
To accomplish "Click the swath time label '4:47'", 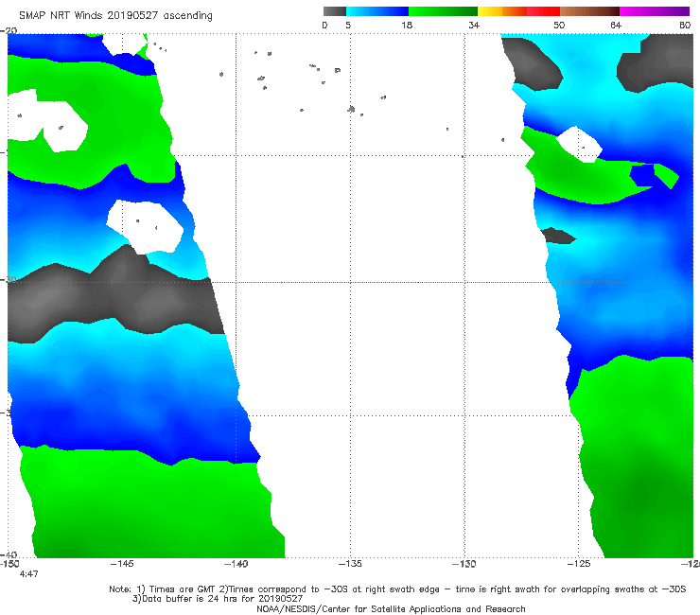I will coord(29,574).
